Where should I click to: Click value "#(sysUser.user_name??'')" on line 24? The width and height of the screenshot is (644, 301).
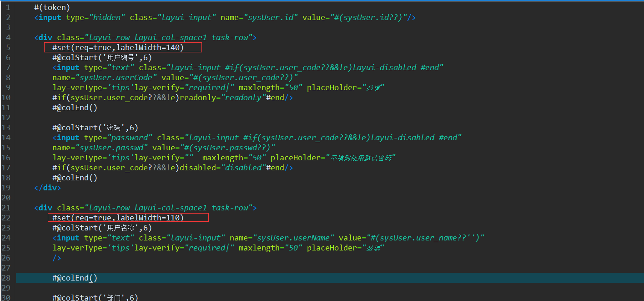pos(425,238)
